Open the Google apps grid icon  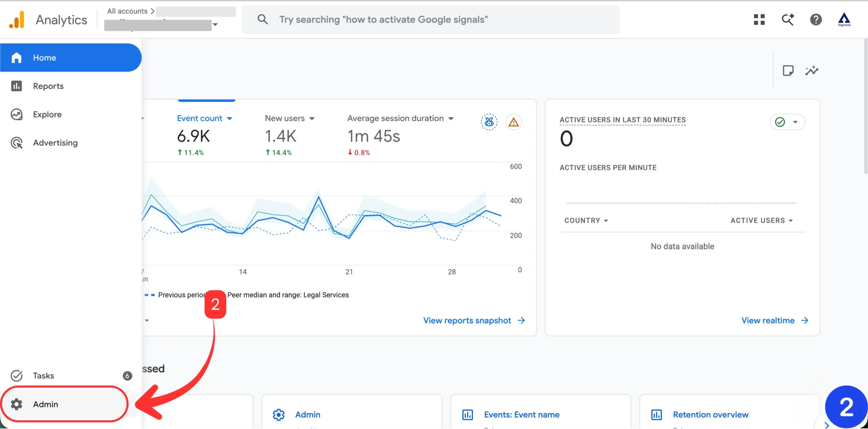click(759, 20)
